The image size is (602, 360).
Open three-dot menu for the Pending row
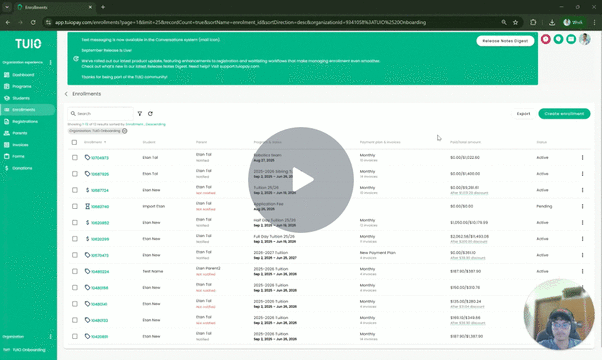(582, 206)
